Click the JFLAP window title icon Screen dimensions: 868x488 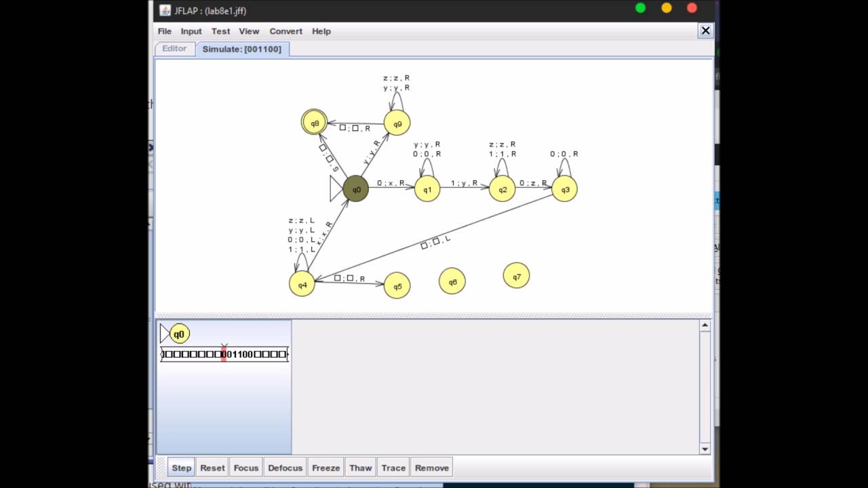pyautogui.click(x=165, y=10)
